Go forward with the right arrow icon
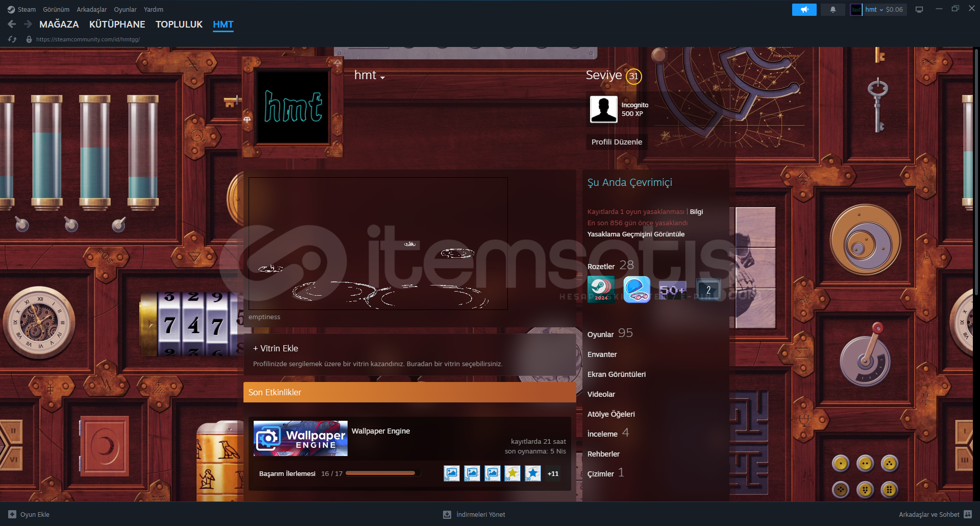 click(28, 24)
